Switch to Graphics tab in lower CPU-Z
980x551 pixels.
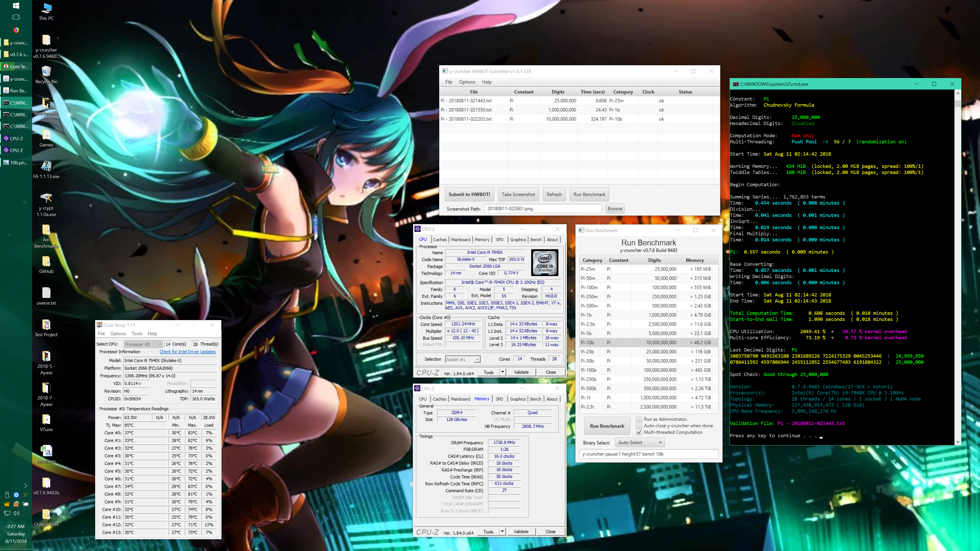point(517,399)
